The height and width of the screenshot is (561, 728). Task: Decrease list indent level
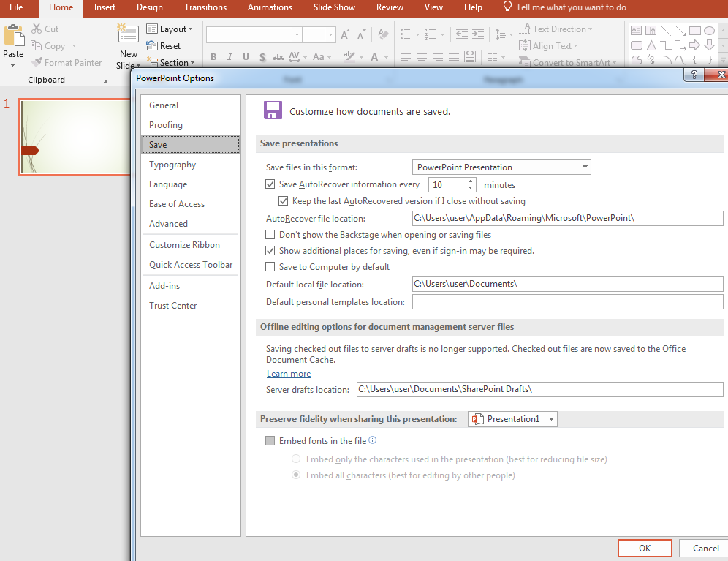click(x=461, y=34)
